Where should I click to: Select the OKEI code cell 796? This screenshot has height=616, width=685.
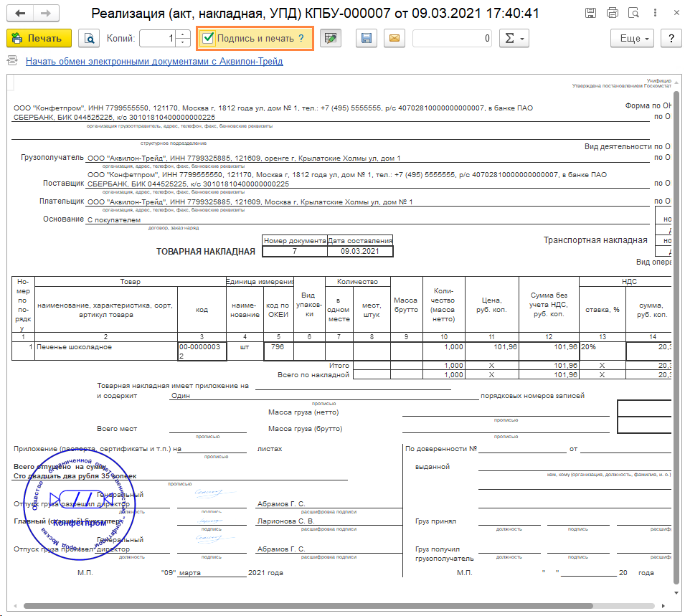278,351
